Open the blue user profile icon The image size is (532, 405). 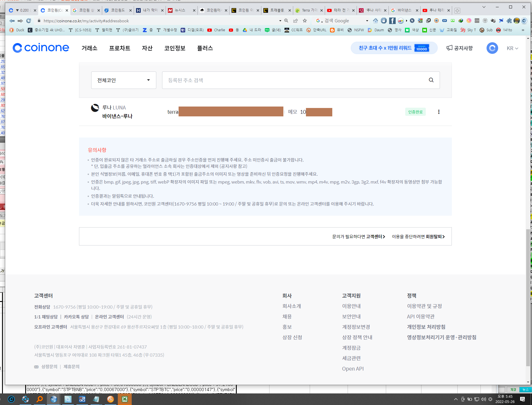coord(492,48)
